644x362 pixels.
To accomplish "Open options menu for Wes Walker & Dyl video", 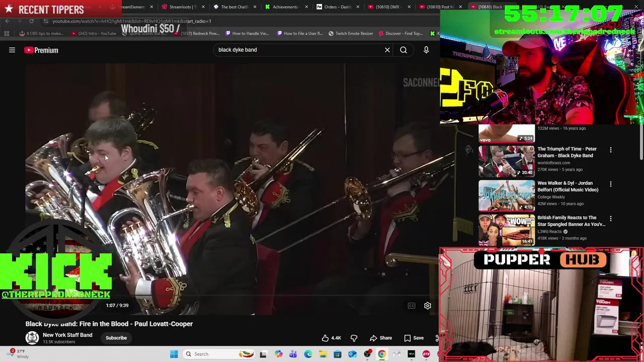I will click(x=611, y=184).
